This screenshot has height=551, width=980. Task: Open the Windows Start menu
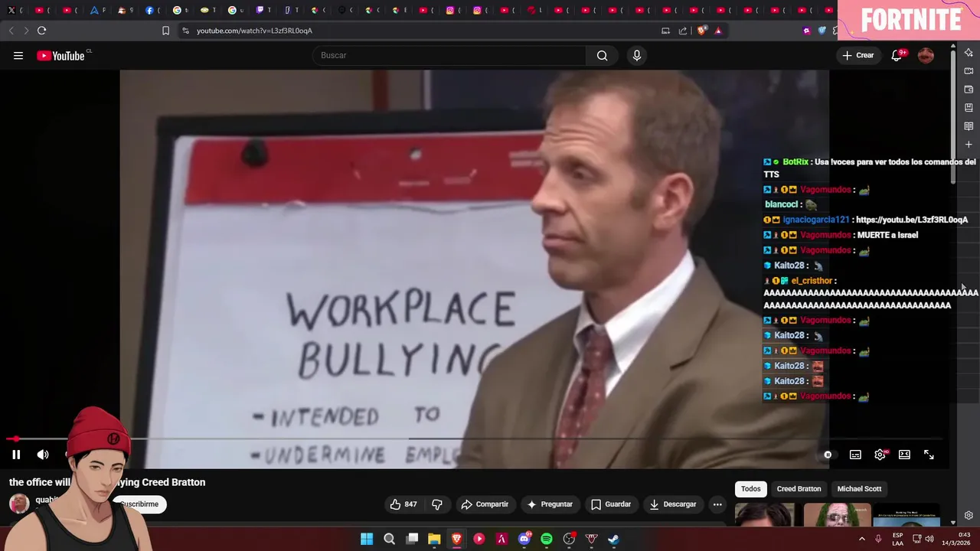[367, 539]
